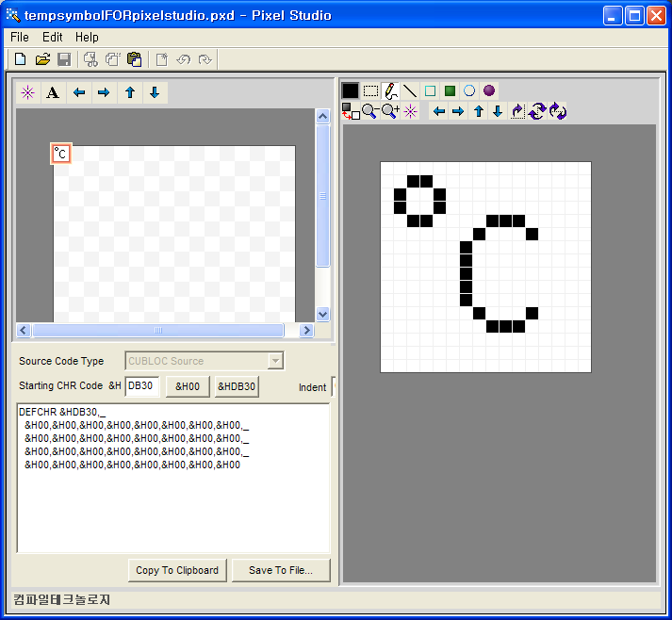Click the Save To File button

[281, 570]
